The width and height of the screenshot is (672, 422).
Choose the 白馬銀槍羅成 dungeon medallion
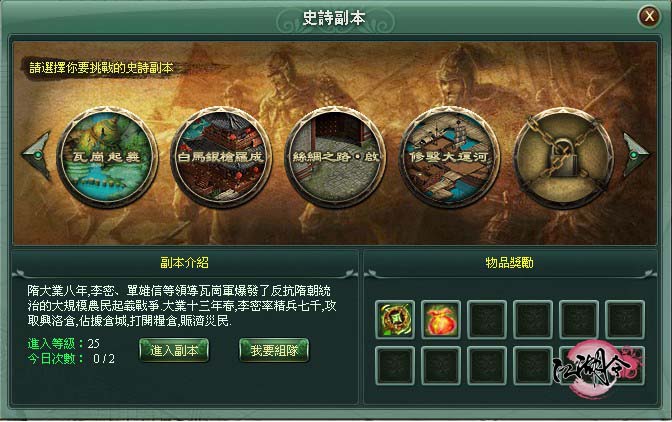click(x=221, y=157)
